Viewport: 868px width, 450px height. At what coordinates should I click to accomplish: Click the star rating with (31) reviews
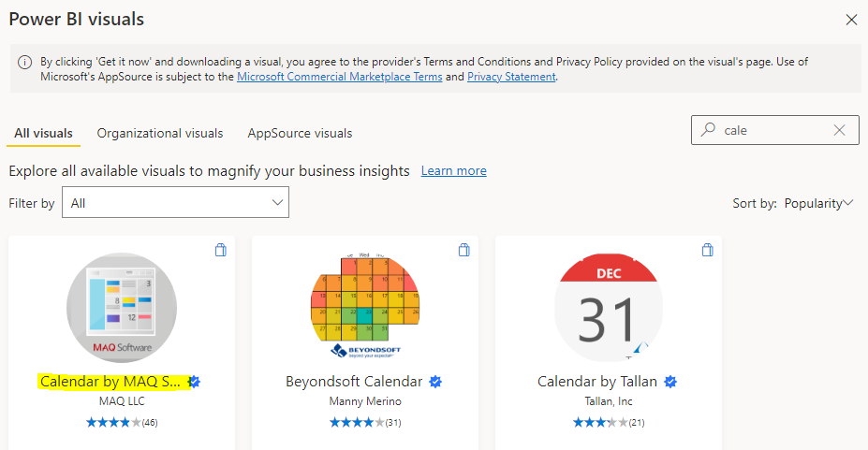point(365,422)
